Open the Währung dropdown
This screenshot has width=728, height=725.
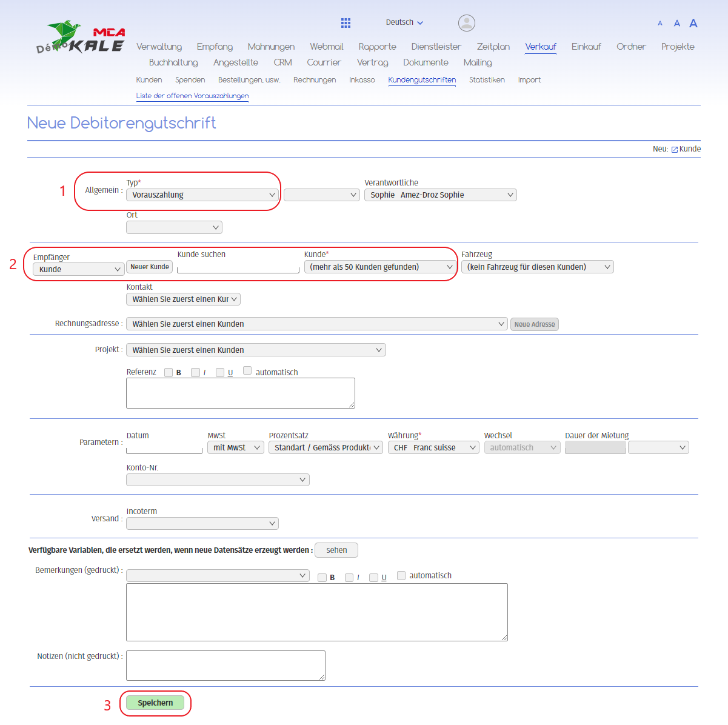(434, 447)
